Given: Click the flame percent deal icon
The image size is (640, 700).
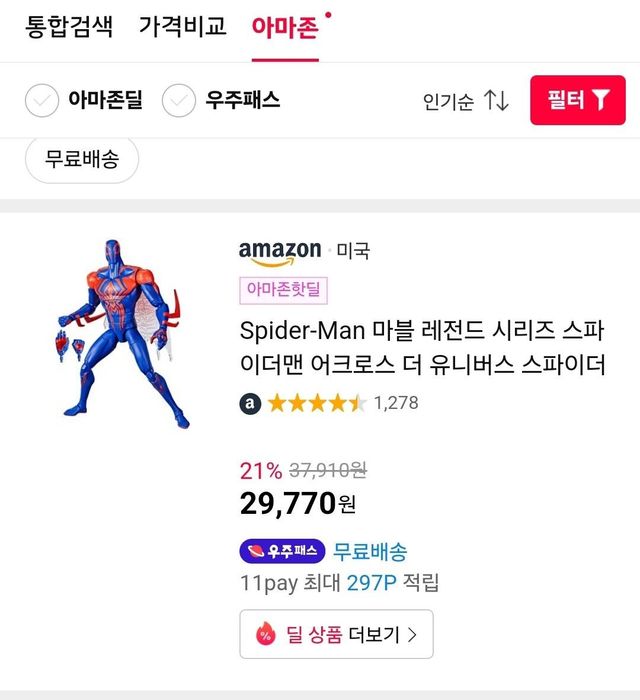Looking at the screenshot, I should 266,634.
